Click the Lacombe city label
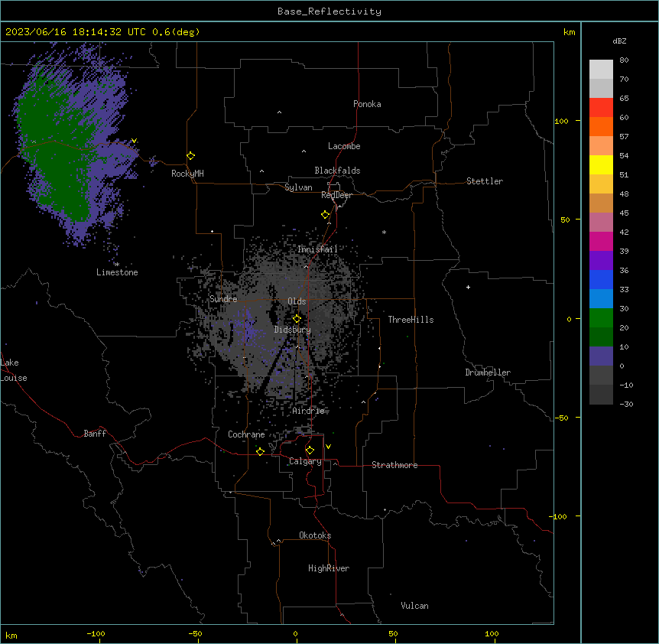Viewport: 659px width, 644px height. click(x=344, y=146)
